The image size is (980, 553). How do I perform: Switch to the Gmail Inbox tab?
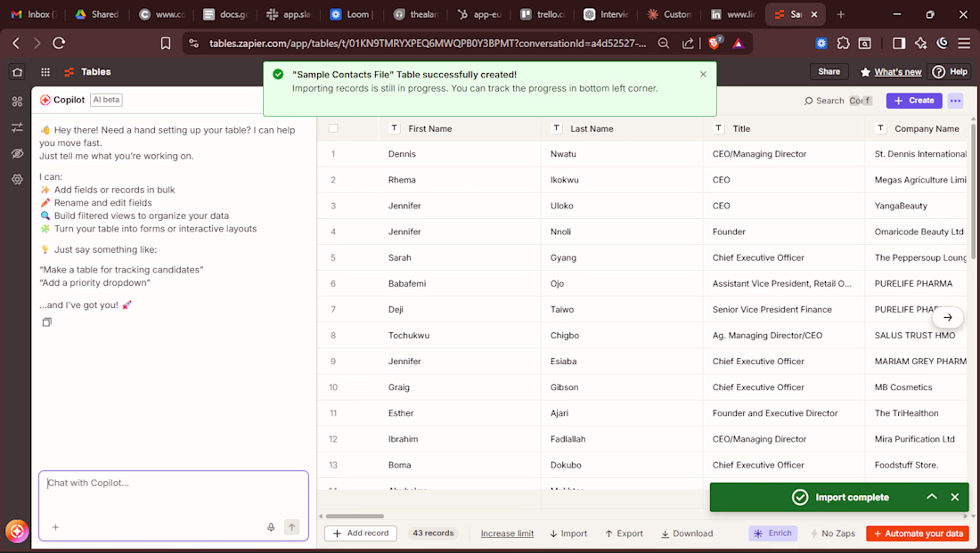tap(35, 14)
